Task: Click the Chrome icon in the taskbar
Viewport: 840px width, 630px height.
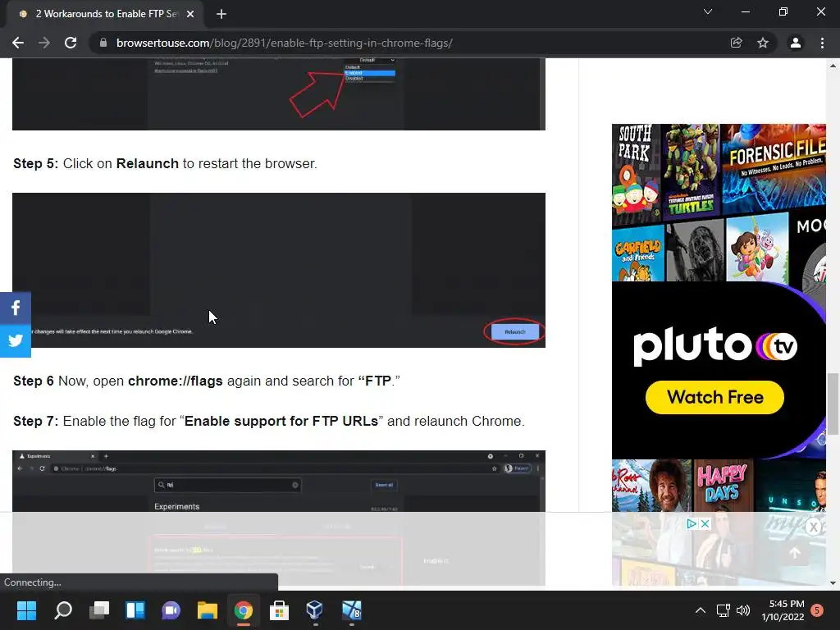Action: (x=243, y=610)
